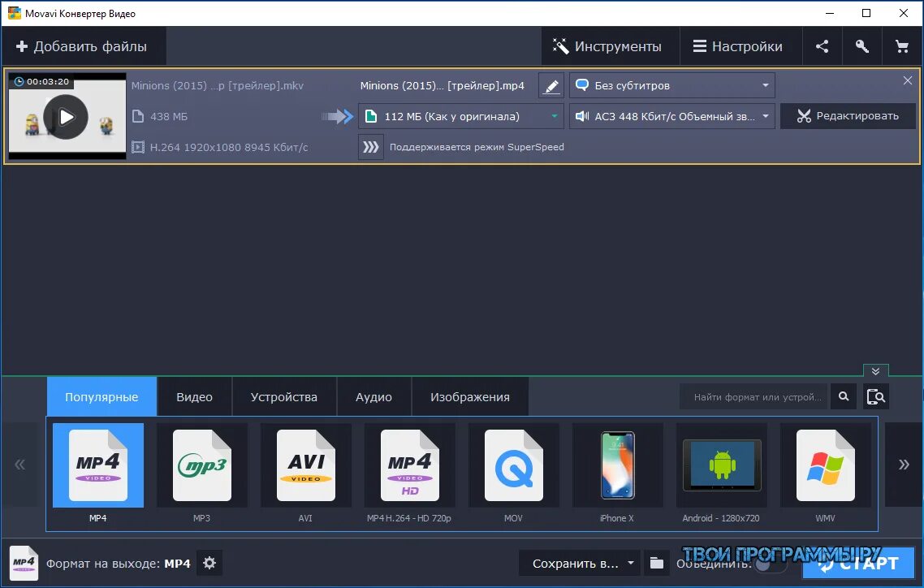Click the output filename Minions (2015) mp4
The width and height of the screenshot is (924, 588).
442,85
